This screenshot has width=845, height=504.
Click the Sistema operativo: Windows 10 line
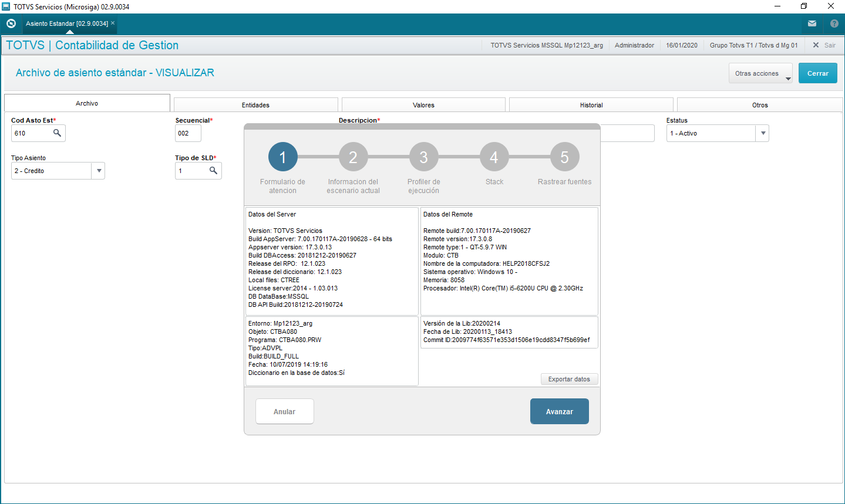click(470, 272)
